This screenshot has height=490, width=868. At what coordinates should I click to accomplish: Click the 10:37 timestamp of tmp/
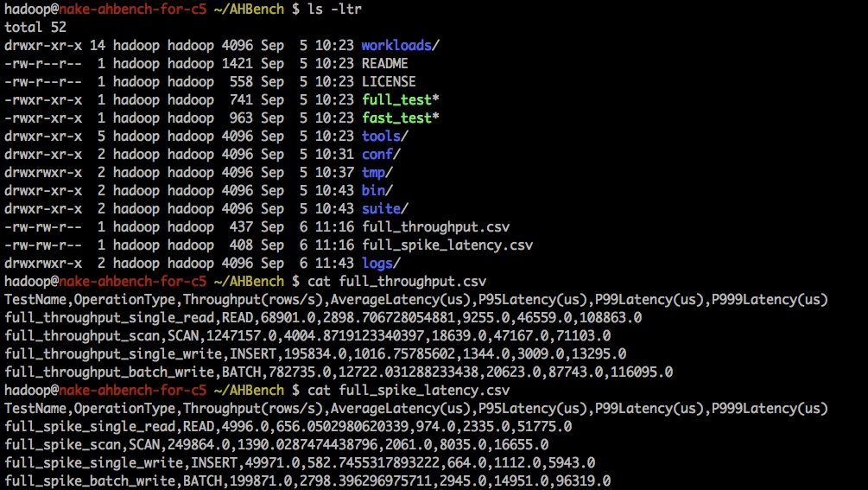point(334,172)
